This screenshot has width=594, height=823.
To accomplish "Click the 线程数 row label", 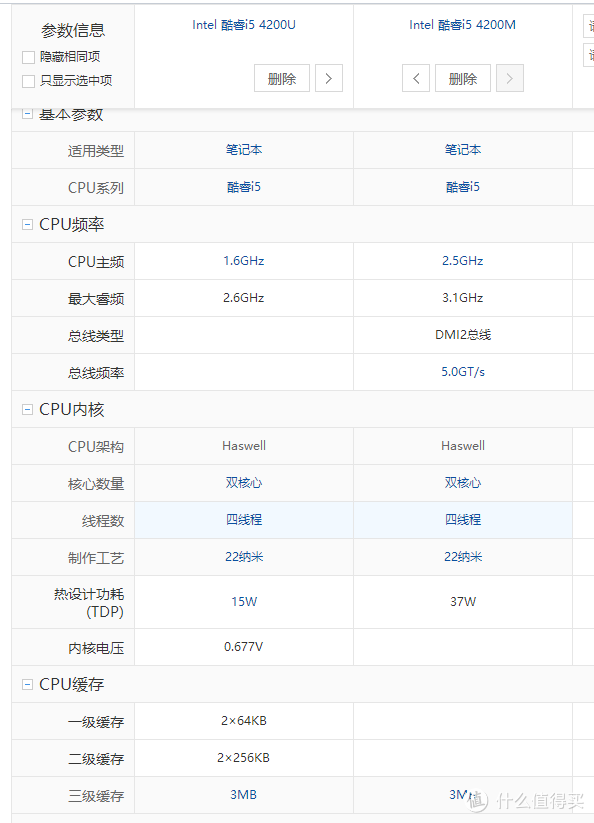I will tap(103, 521).
